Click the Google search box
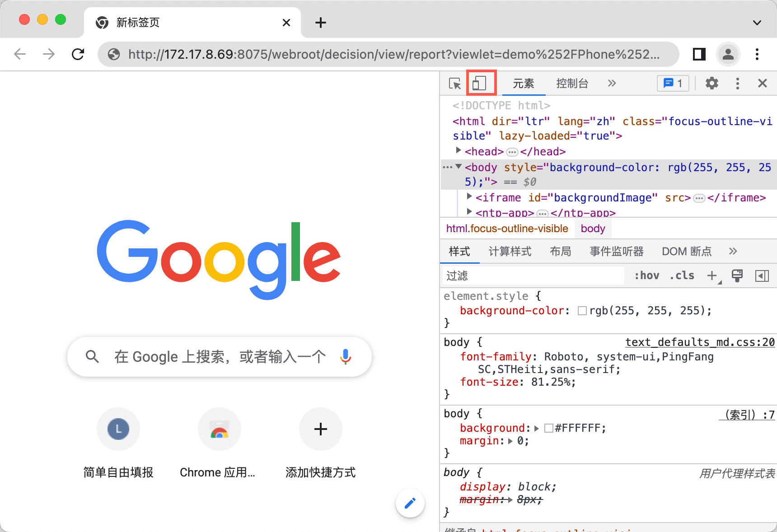The width and height of the screenshot is (777, 532). click(x=220, y=357)
